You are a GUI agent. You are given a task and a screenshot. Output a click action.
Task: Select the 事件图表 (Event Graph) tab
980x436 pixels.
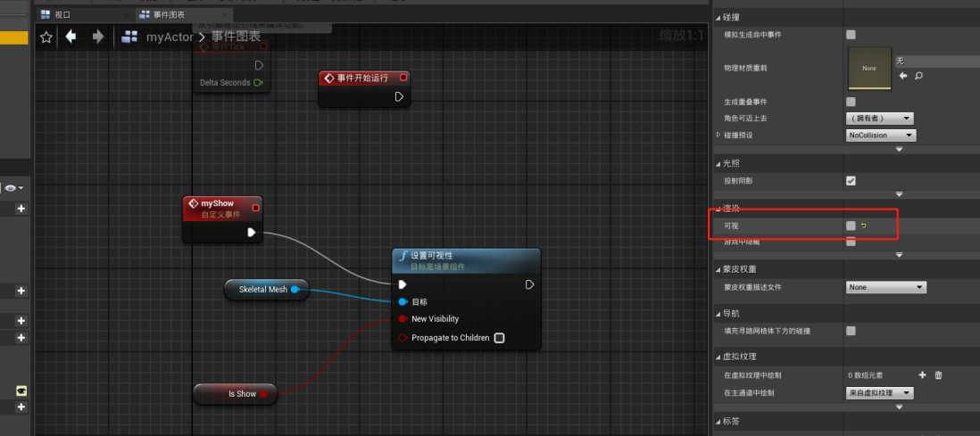coord(169,15)
